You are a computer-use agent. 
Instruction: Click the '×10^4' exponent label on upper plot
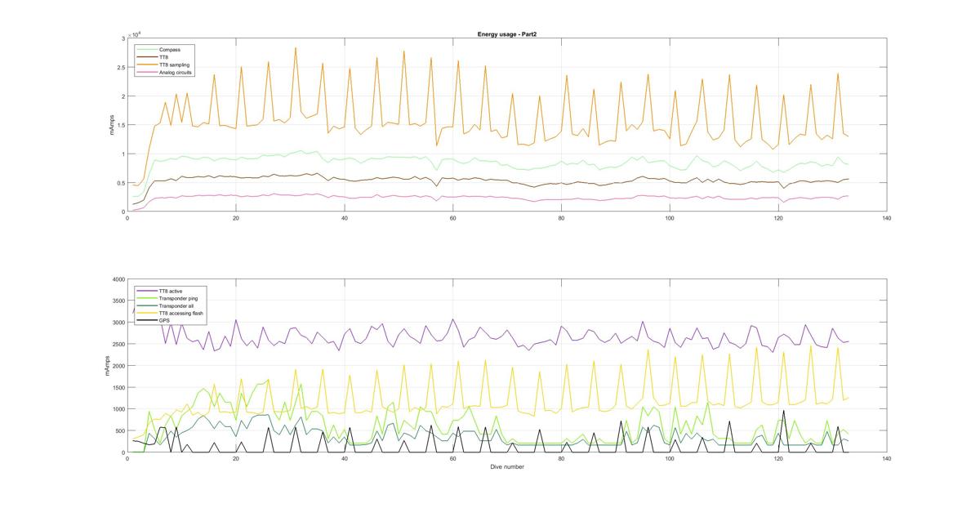click(x=135, y=33)
